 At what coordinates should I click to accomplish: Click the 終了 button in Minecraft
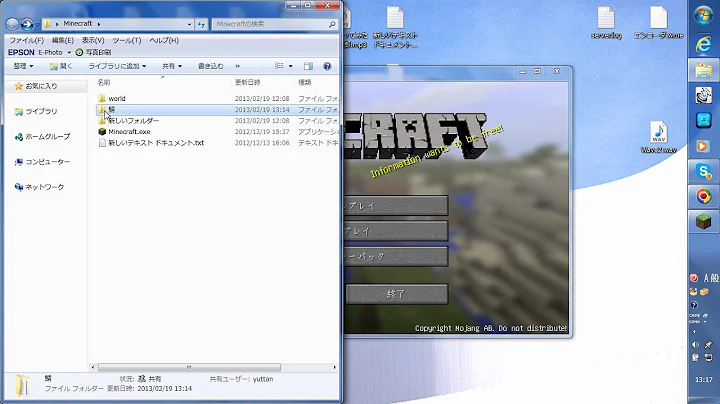(397, 294)
